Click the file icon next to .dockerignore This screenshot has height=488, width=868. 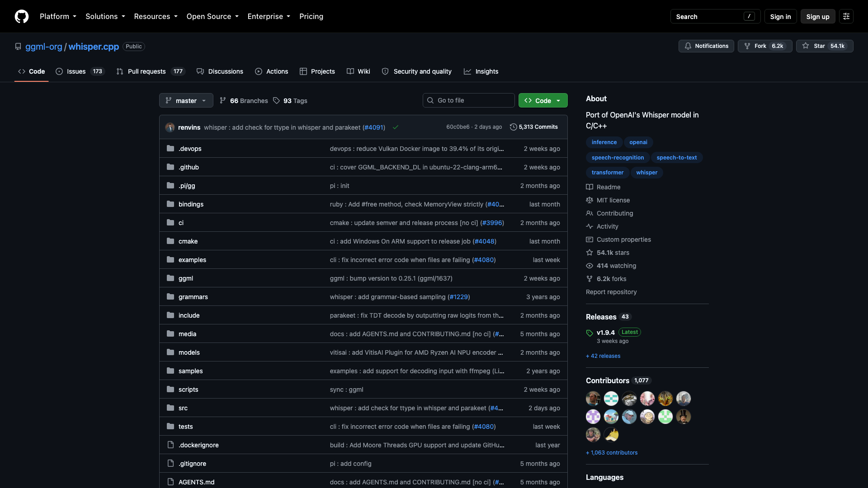170,445
